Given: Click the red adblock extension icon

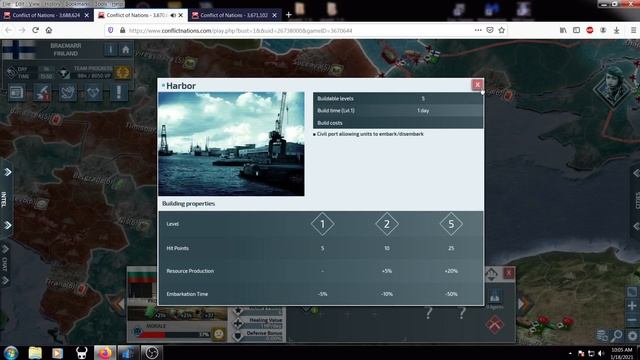Looking at the screenshot, I should [x=590, y=30].
